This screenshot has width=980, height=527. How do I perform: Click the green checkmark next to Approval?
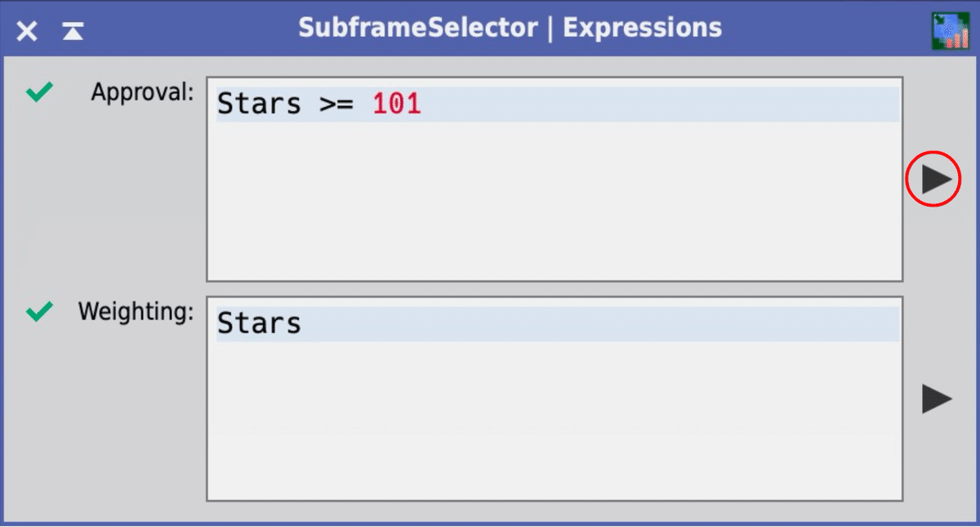pos(38,93)
